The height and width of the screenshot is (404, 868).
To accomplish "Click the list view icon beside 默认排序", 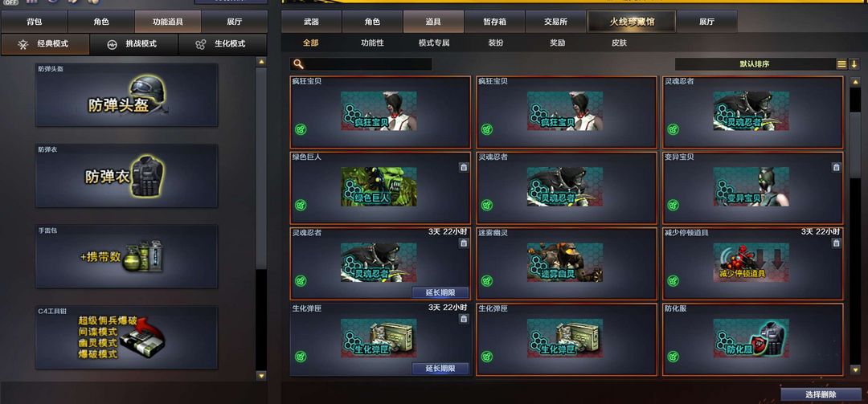I will (841, 64).
